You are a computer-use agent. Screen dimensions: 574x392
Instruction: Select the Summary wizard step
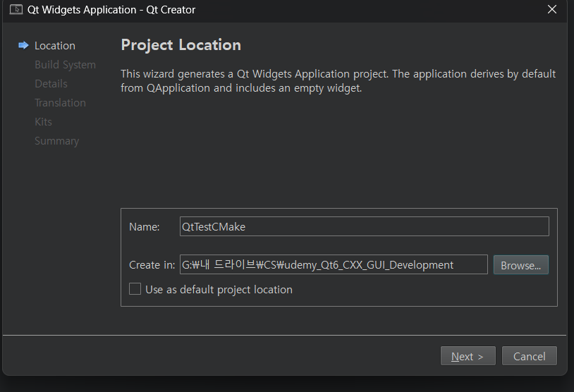click(x=56, y=141)
